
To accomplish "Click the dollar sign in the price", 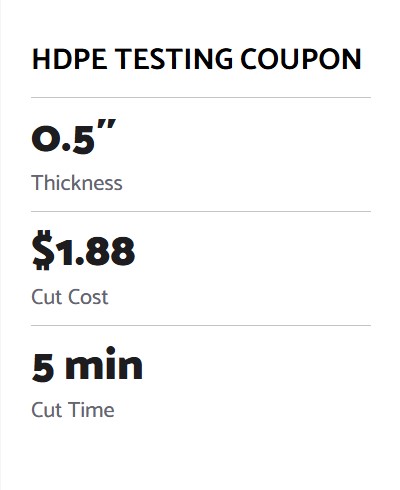I will (x=43, y=250).
